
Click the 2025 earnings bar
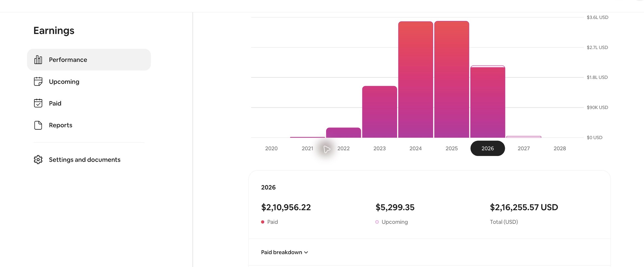coord(452,79)
